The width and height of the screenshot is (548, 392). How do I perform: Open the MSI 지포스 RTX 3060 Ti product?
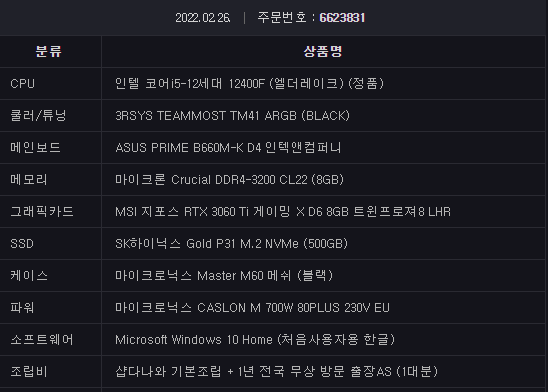(x=283, y=211)
